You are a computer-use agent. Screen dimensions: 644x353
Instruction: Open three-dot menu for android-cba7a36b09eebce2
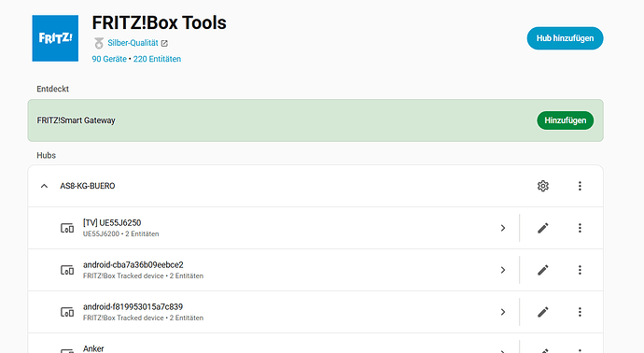point(580,270)
